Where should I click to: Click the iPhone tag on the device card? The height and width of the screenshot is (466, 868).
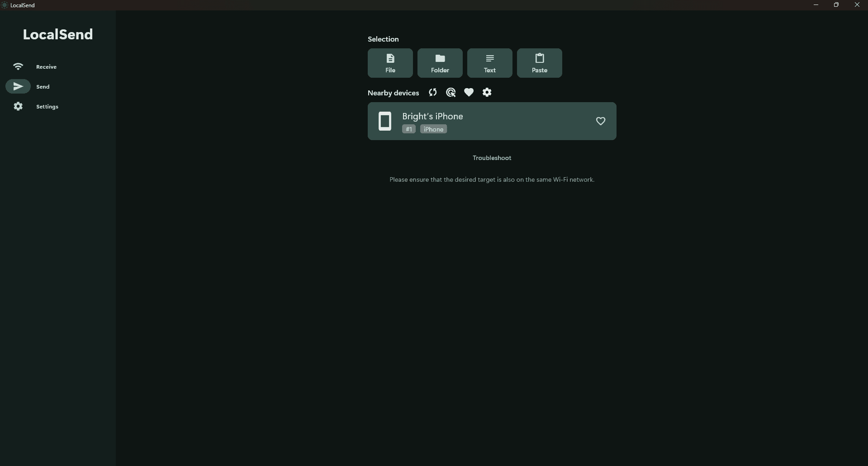pos(433,129)
